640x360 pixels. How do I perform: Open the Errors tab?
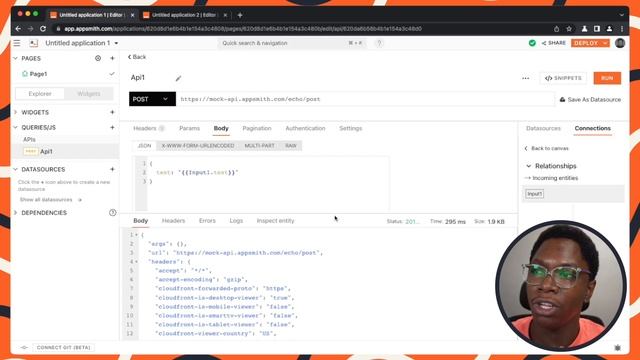207,221
